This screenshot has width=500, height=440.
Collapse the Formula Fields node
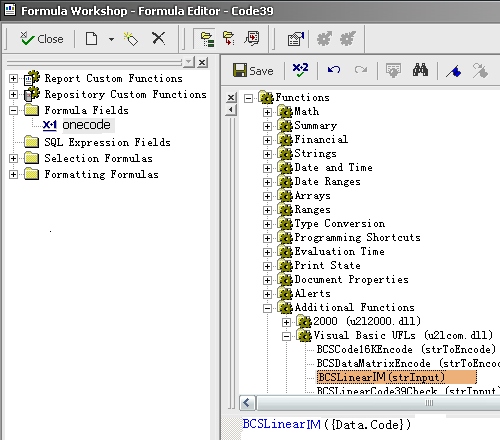pyautogui.click(x=13, y=110)
